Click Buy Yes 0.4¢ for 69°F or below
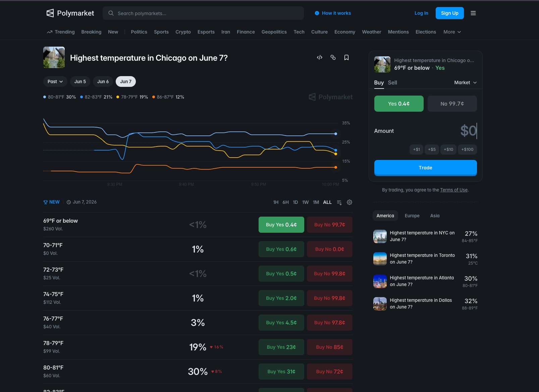539x392 pixels. (x=281, y=225)
